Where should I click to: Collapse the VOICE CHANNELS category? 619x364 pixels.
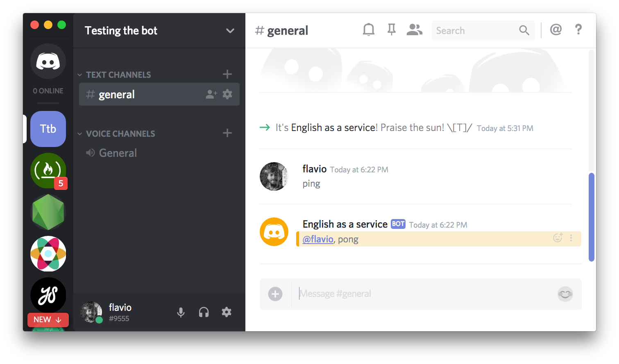click(116, 134)
